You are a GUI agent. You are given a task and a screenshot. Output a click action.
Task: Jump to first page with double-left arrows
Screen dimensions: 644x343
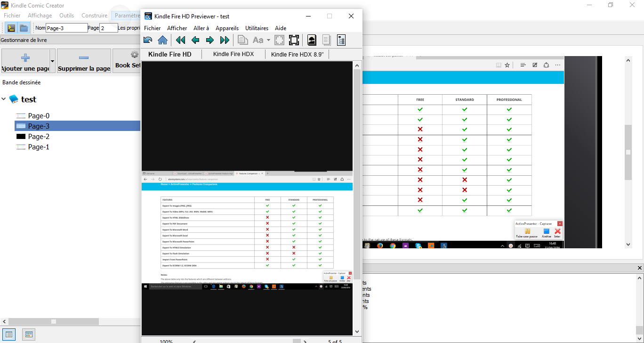[181, 40]
